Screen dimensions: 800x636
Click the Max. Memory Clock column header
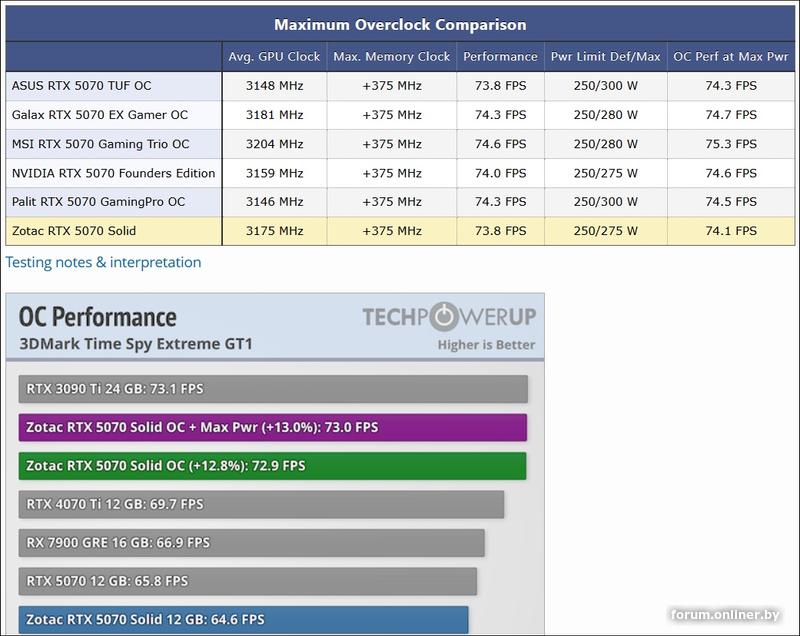pos(391,57)
